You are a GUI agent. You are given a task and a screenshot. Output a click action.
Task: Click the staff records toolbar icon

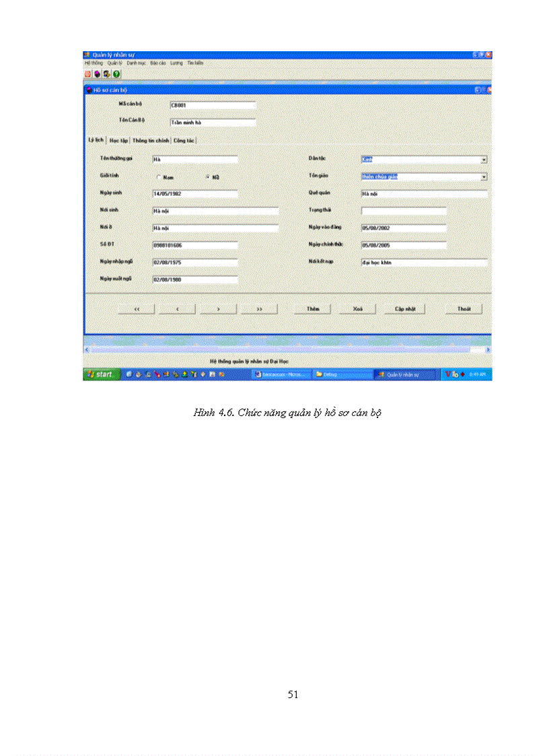point(106,71)
